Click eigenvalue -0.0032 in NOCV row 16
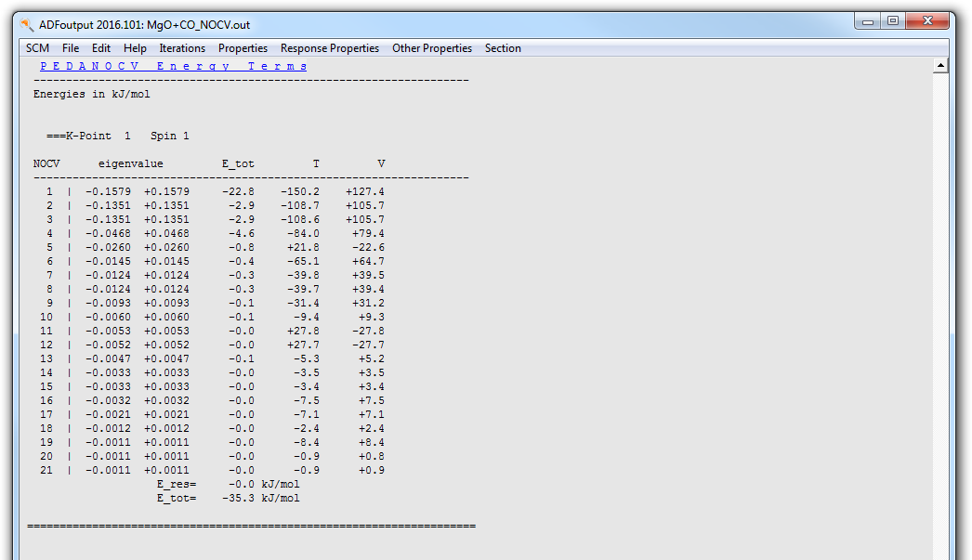972x560 pixels. click(x=108, y=401)
